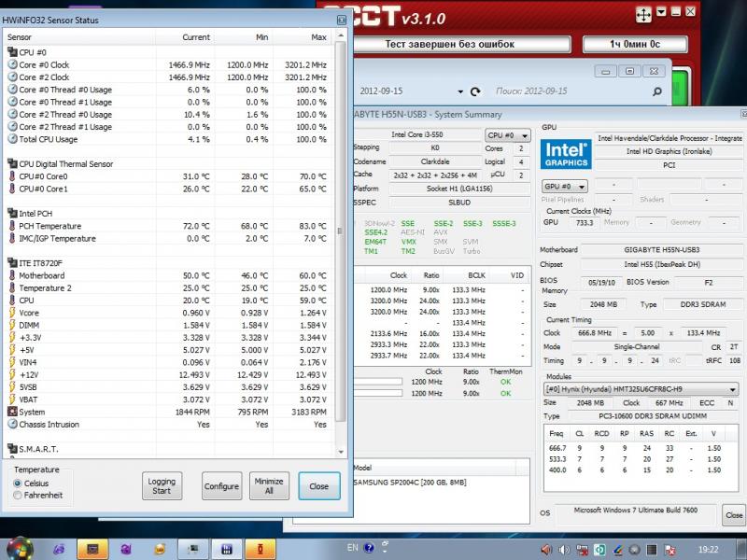This screenshot has height=560, width=747.
Task: Click the 'SAMSUNG SP2004C [200 GB, 8MB]' drive entry
Action: coord(410,483)
